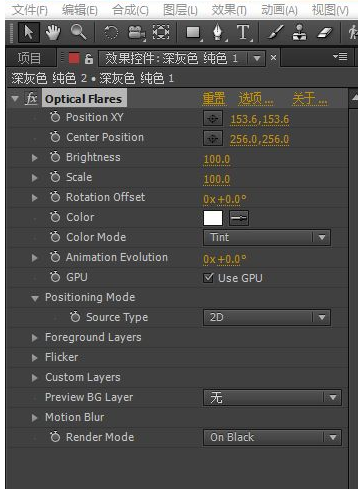
Task: Open the panel options menu icon
Action: (340, 57)
